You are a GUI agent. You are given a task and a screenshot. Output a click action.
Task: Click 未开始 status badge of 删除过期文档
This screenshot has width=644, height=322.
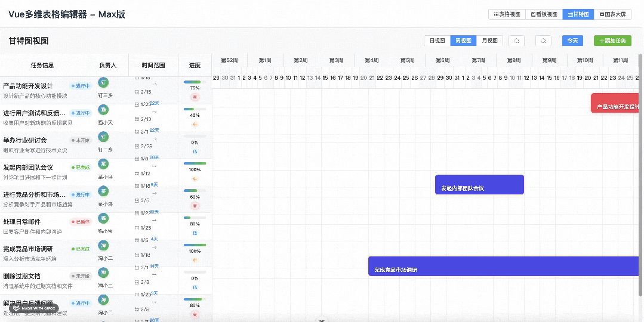[81, 275]
